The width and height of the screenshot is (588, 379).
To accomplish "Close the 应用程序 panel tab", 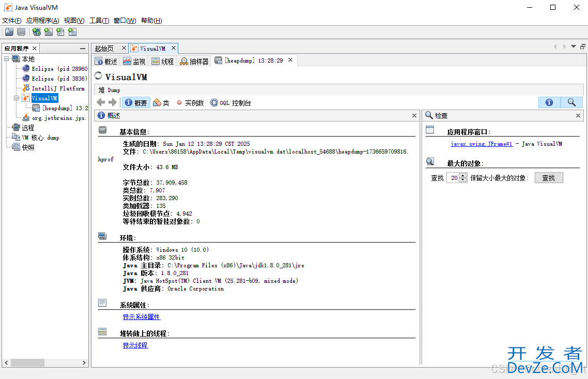I will tap(35, 49).
